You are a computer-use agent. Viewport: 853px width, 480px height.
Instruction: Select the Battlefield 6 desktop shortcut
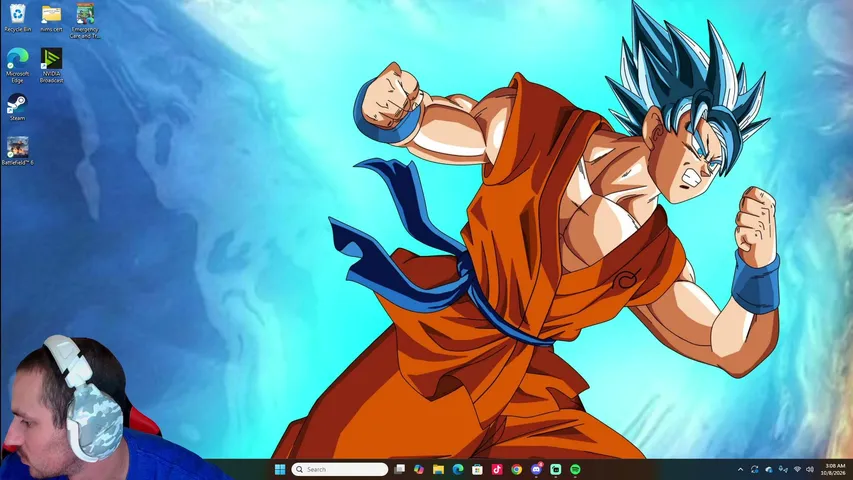[x=17, y=151]
